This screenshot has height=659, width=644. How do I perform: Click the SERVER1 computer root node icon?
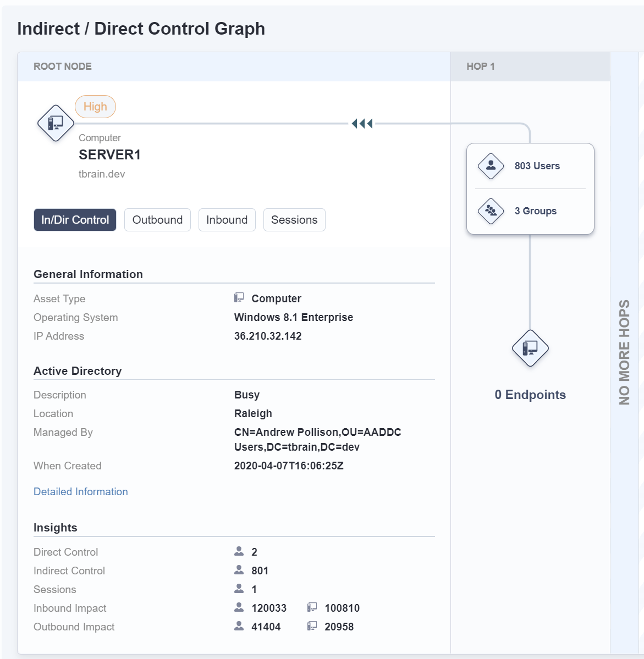(56, 123)
